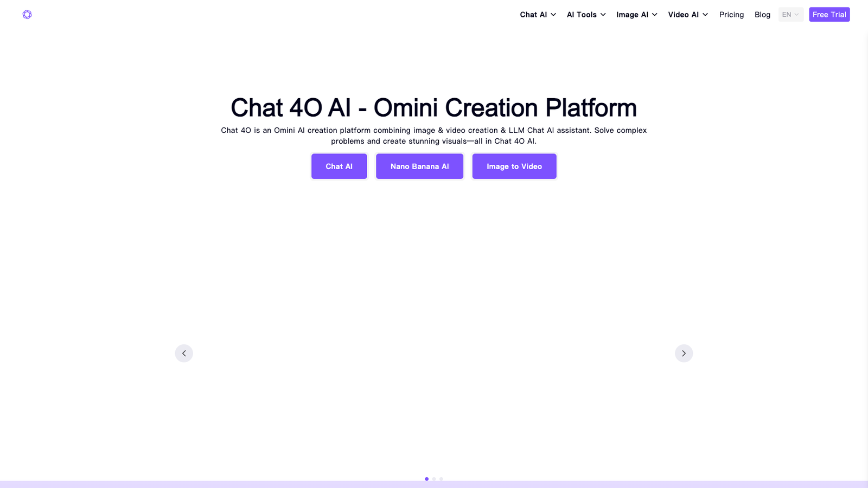The image size is (868, 488).
Task: Expand the AI Tools navigation dropdown
Action: coord(581,15)
